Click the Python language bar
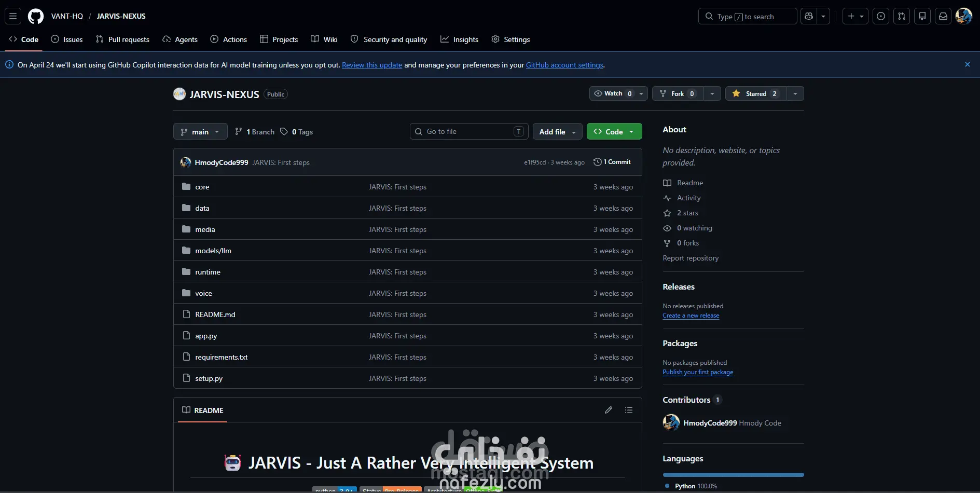The height and width of the screenshot is (493, 980). [734, 475]
